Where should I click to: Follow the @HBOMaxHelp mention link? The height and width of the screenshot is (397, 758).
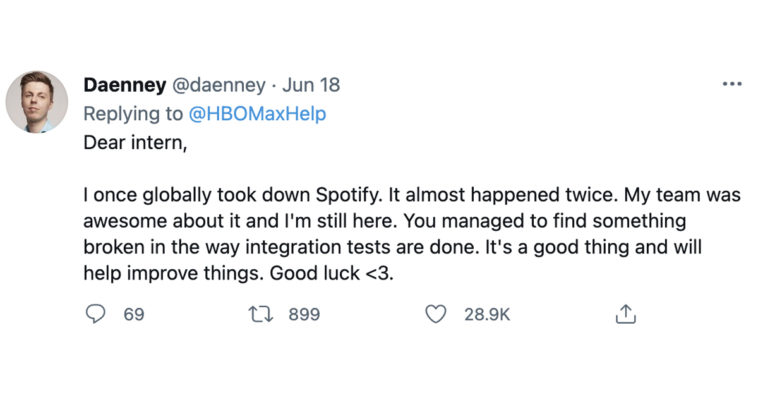[257, 114]
